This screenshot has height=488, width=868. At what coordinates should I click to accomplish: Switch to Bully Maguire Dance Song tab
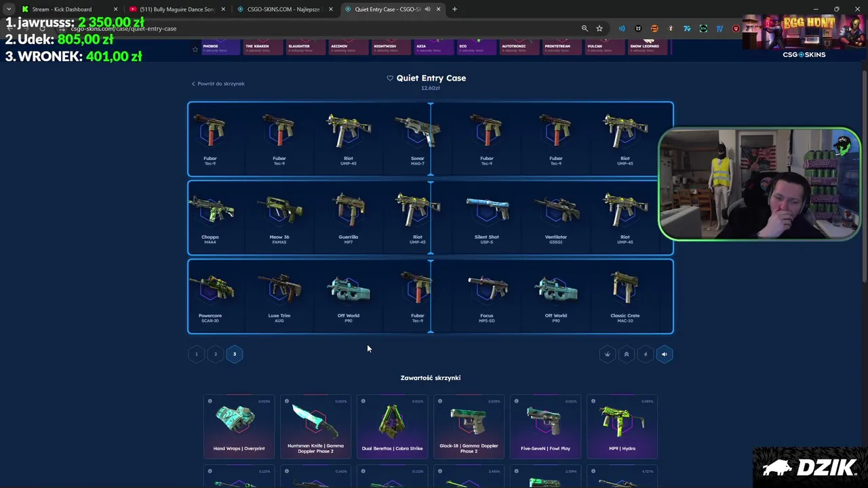[x=176, y=9]
